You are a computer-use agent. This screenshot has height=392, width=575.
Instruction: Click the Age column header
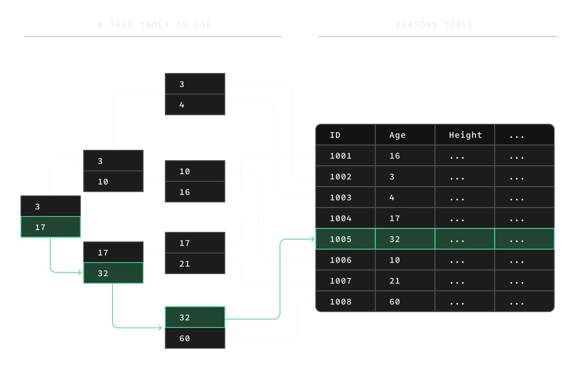405,135
